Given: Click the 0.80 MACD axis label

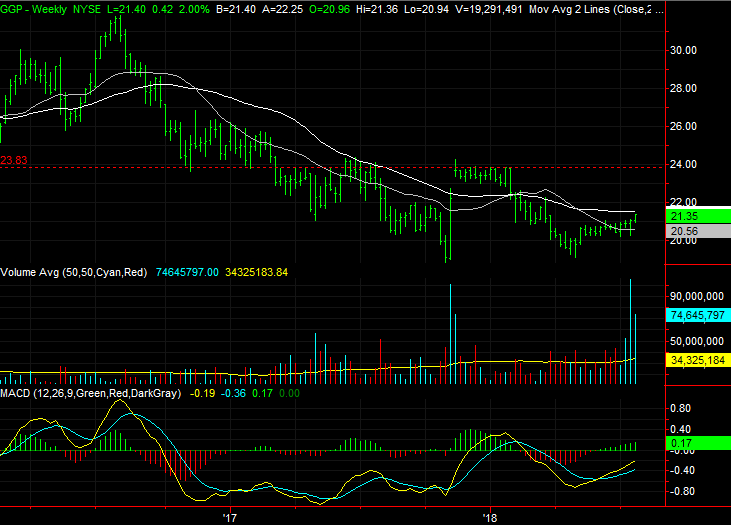Looking at the screenshot, I should pos(680,408).
